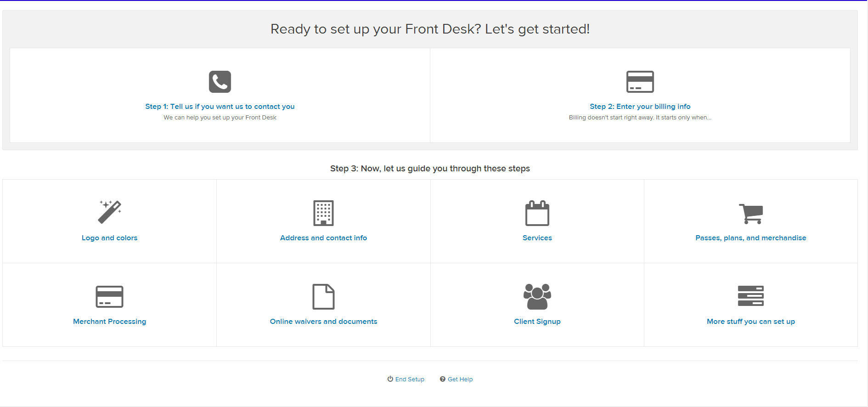Click the building icon above Address and contact info
868x407 pixels.
[x=323, y=213]
